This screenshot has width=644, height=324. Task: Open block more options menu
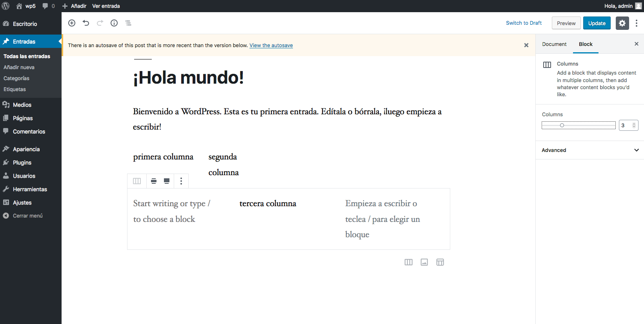click(181, 181)
